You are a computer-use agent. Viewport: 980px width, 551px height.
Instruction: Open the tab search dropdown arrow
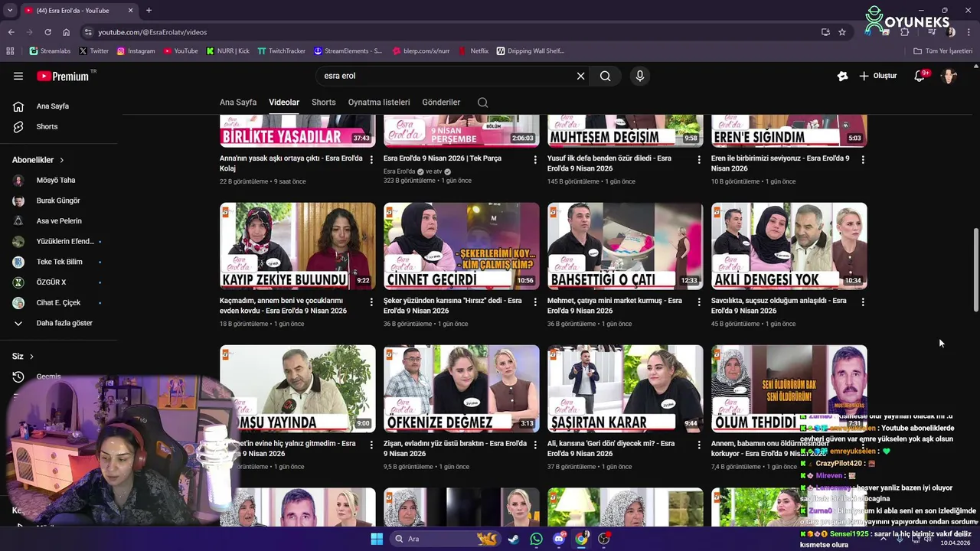10,11
